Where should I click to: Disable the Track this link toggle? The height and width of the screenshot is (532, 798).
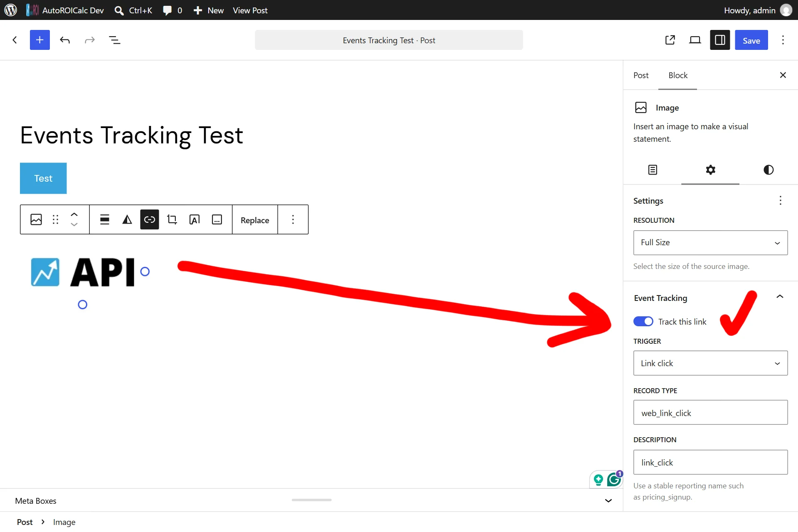coord(643,322)
